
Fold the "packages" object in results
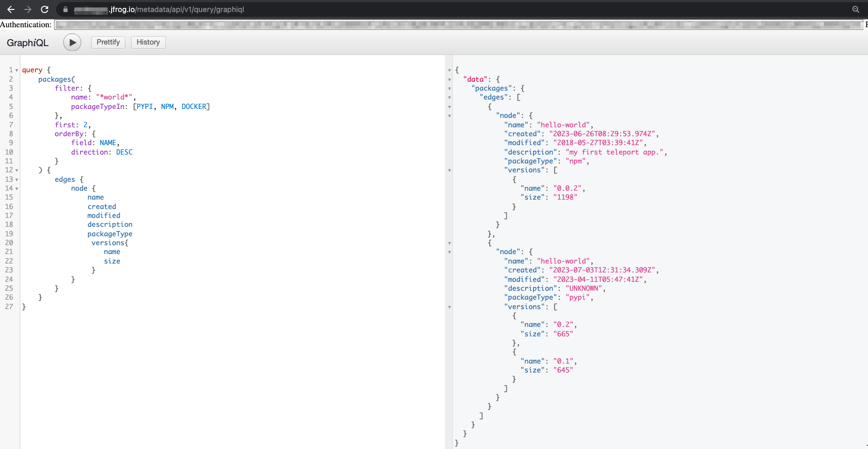[449, 89]
